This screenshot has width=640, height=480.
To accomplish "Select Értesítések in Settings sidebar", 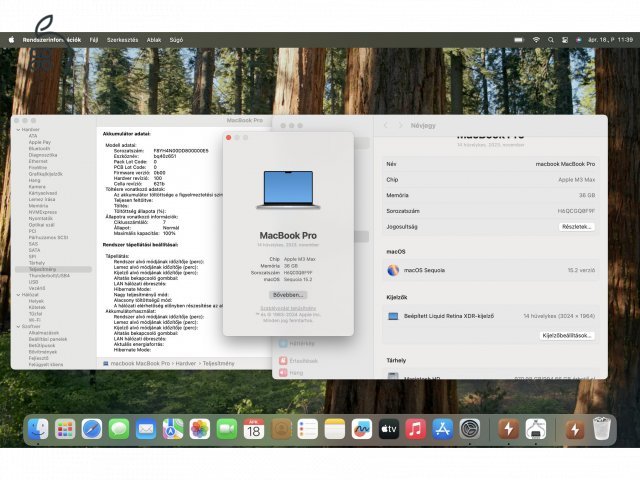I will point(299,361).
